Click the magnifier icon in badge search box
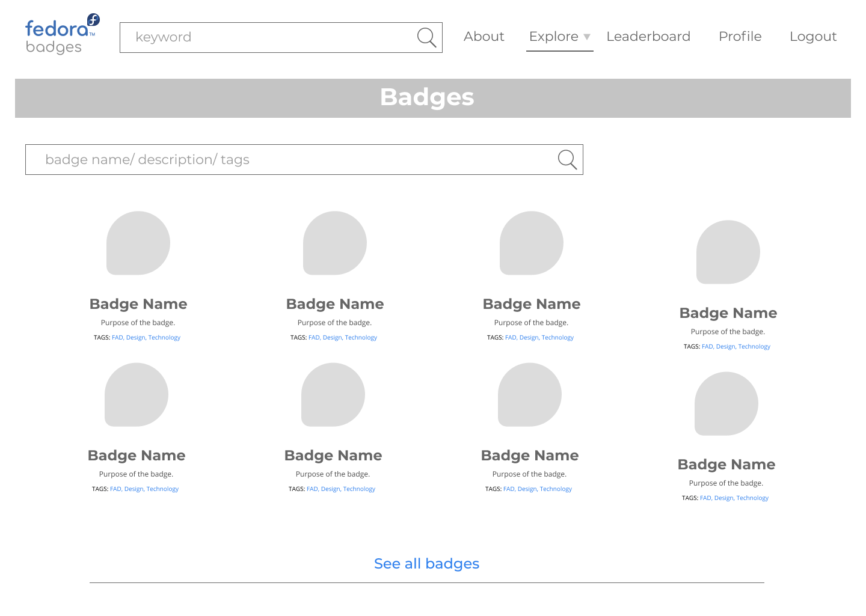866x616 pixels. 567,160
